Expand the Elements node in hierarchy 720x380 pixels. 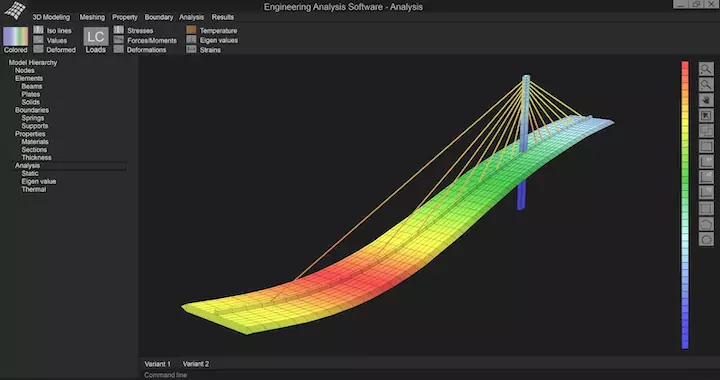pyautogui.click(x=28, y=78)
